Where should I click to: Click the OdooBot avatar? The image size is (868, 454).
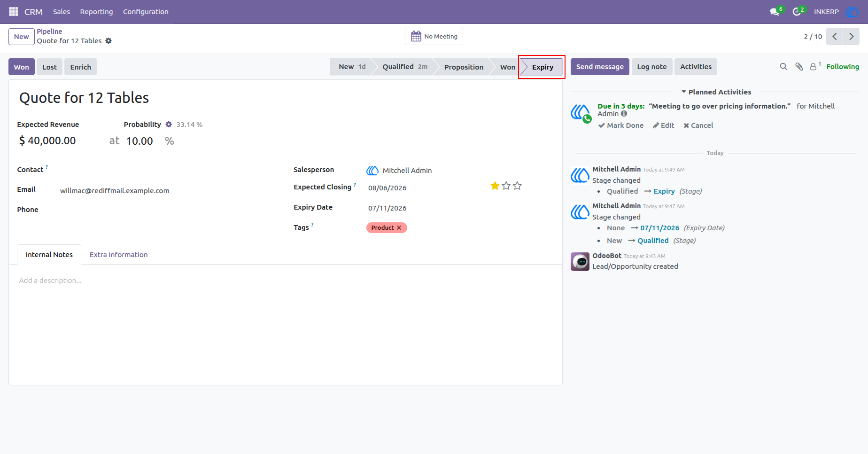tap(580, 262)
